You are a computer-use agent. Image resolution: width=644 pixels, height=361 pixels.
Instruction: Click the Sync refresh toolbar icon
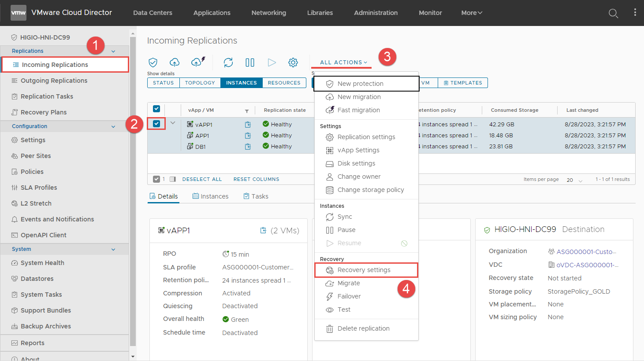coord(228,63)
